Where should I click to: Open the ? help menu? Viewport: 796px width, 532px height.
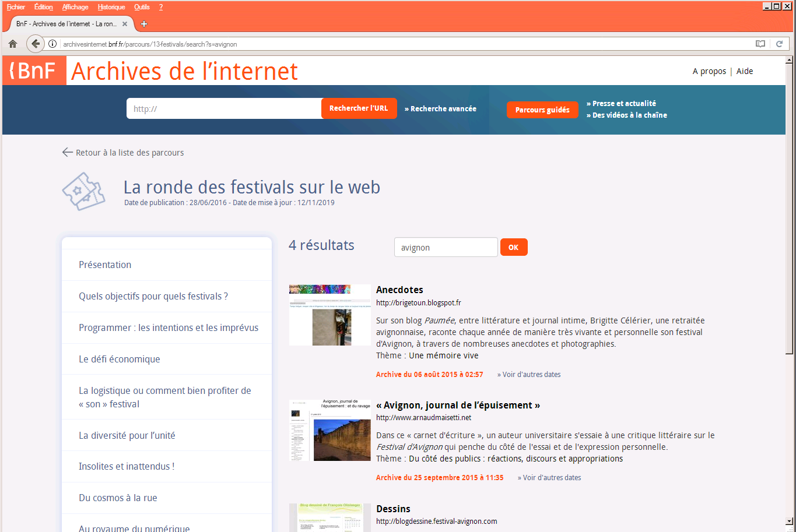tap(161, 7)
